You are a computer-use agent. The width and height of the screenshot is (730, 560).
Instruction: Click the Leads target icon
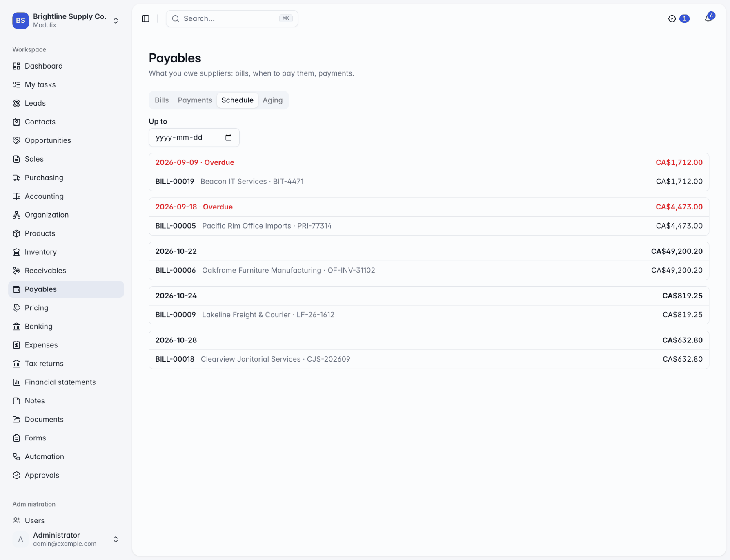(16, 103)
